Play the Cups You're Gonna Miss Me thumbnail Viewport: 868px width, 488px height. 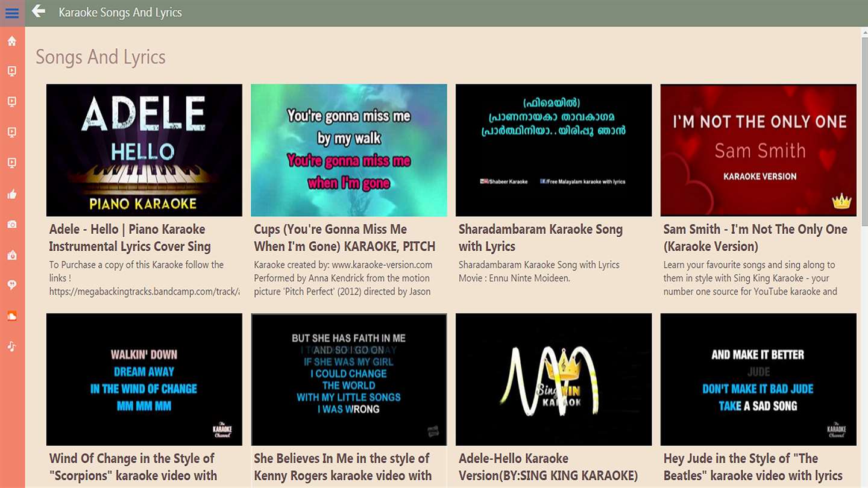tap(349, 150)
